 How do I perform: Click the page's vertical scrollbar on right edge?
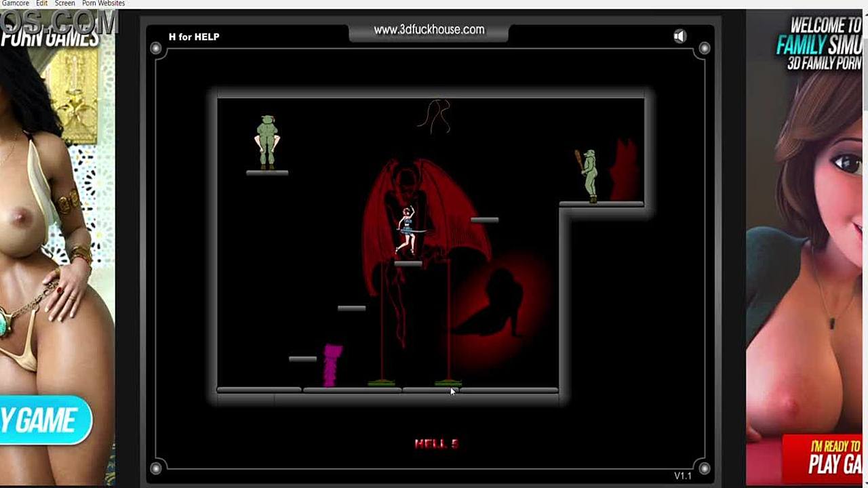click(x=864, y=68)
